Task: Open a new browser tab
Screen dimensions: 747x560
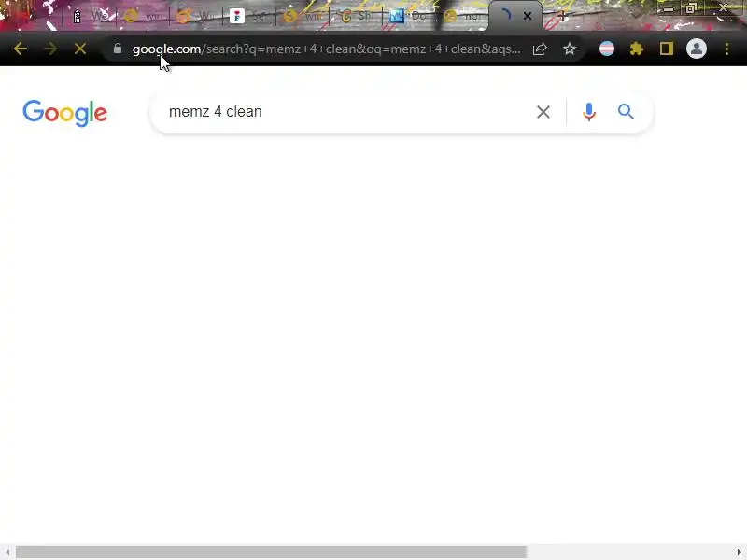Action: 562,16
